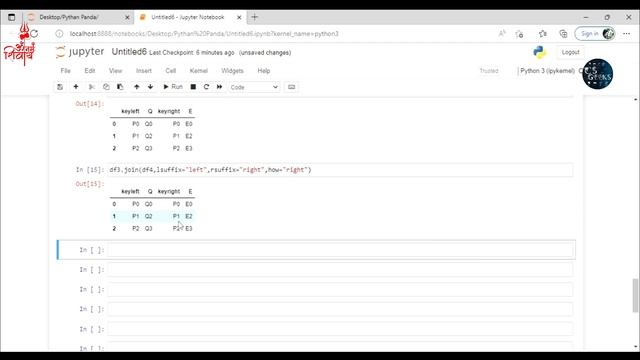Click Last Checkpoint status text
This screenshot has width=640, height=360.
192,53
